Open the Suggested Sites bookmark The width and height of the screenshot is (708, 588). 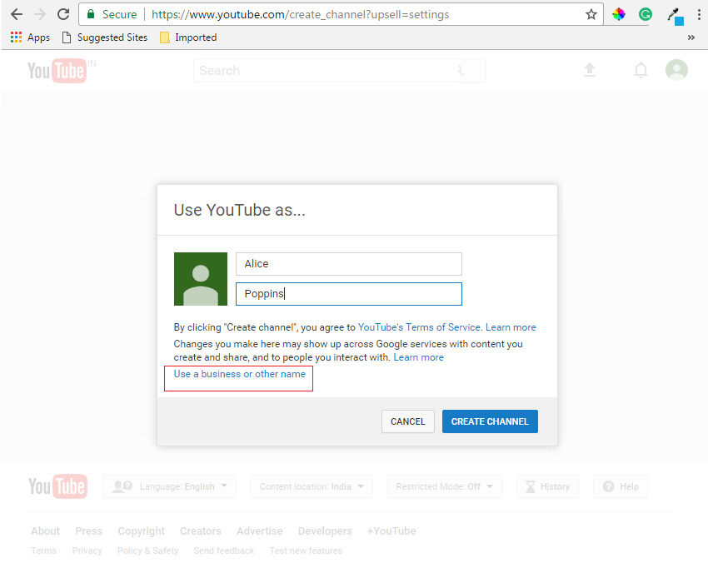pos(105,37)
